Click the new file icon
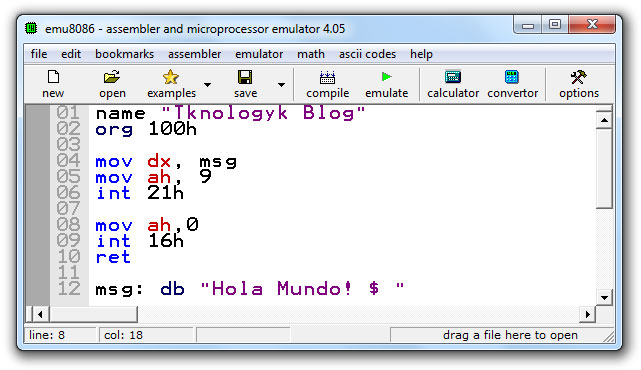 click(x=54, y=77)
